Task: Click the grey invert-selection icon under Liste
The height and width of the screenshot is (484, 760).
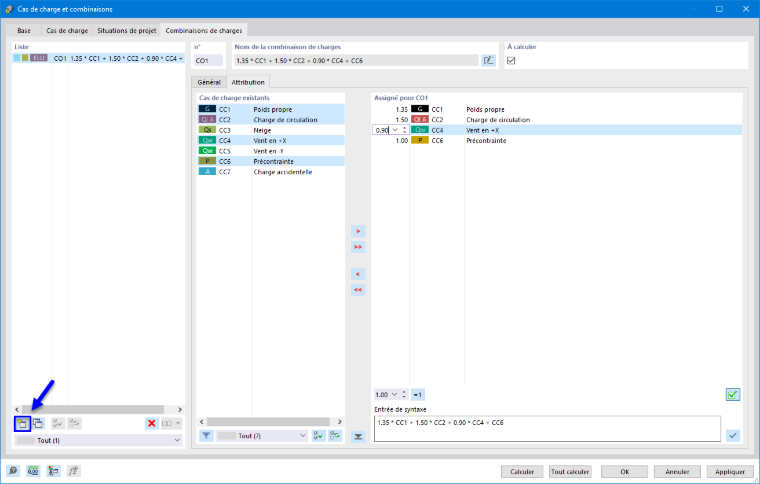Action: (x=74, y=423)
